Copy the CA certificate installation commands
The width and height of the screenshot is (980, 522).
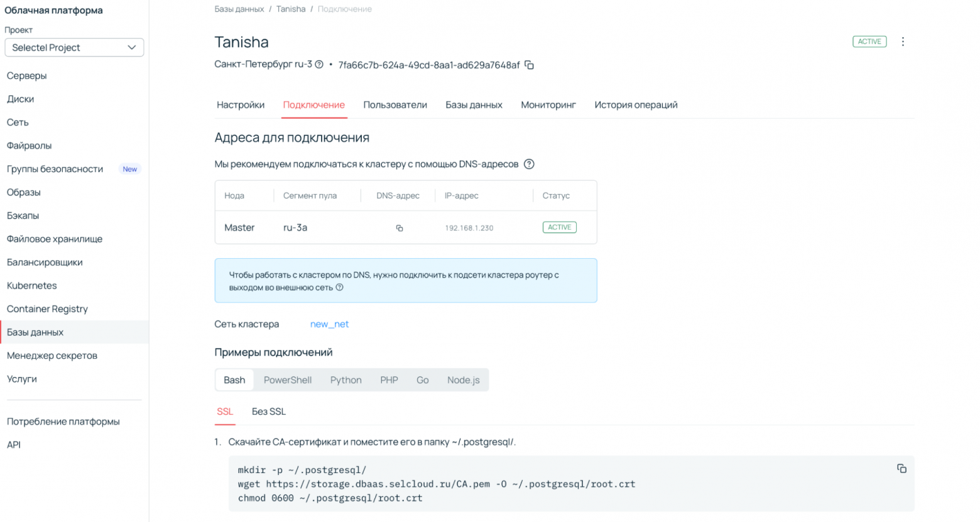pos(901,469)
